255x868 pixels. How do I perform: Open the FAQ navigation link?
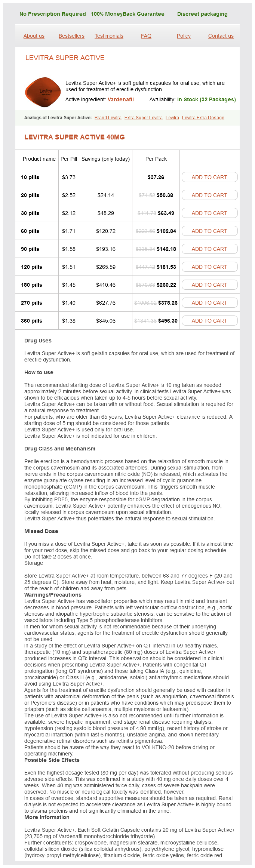coord(146,36)
